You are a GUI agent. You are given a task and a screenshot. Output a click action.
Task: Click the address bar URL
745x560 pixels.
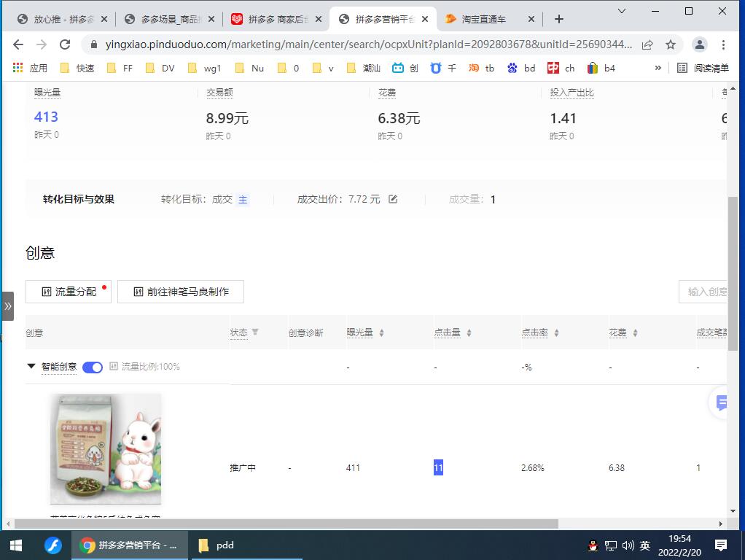pyautogui.click(x=369, y=44)
